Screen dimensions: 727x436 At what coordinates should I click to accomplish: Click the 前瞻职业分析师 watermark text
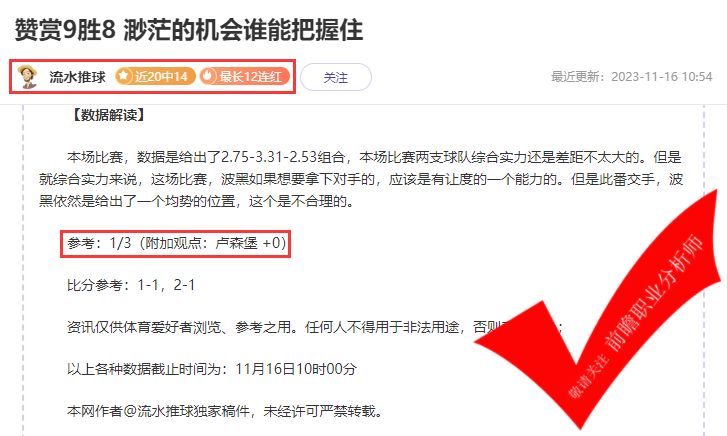654,293
